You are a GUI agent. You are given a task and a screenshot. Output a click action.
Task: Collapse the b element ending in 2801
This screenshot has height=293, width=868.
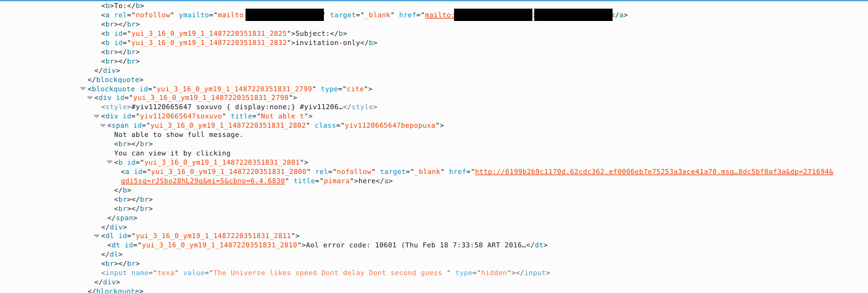(x=110, y=162)
